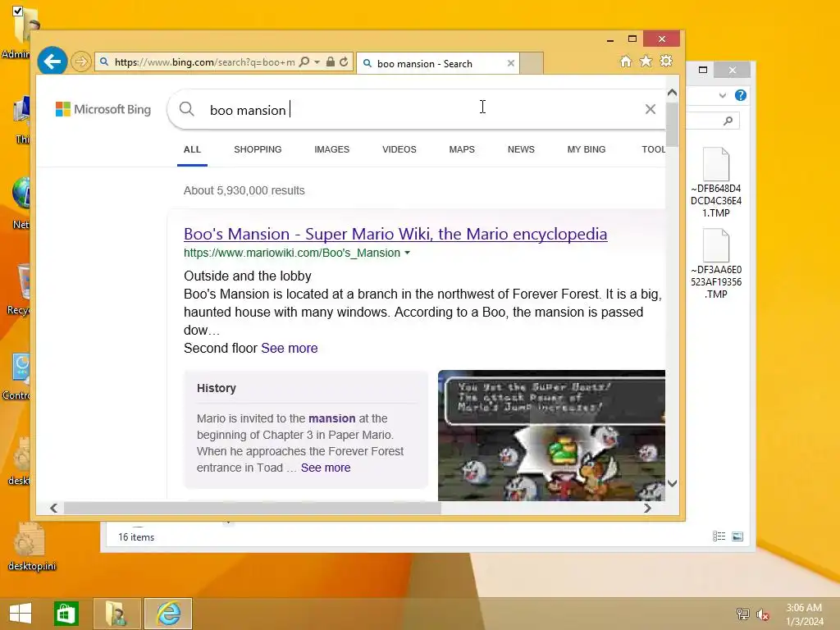This screenshot has height=630, width=840.
Task: Clear the Bing search query with X
Action: click(651, 109)
